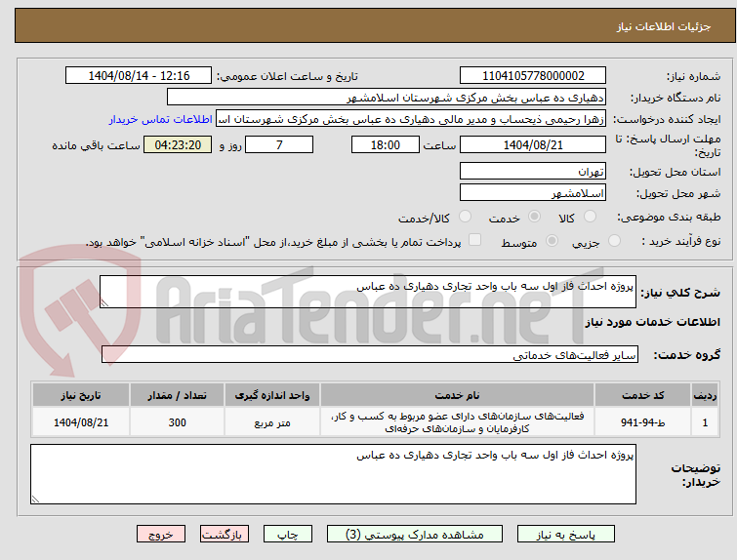Select the متوسط purchase type radio
The image size is (737, 560).
click(x=552, y=241)
